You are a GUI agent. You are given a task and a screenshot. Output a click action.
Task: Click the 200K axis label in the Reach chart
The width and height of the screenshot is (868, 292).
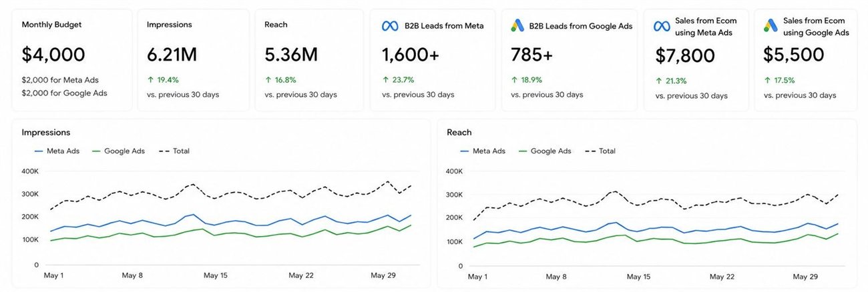[x=454, y=217]
